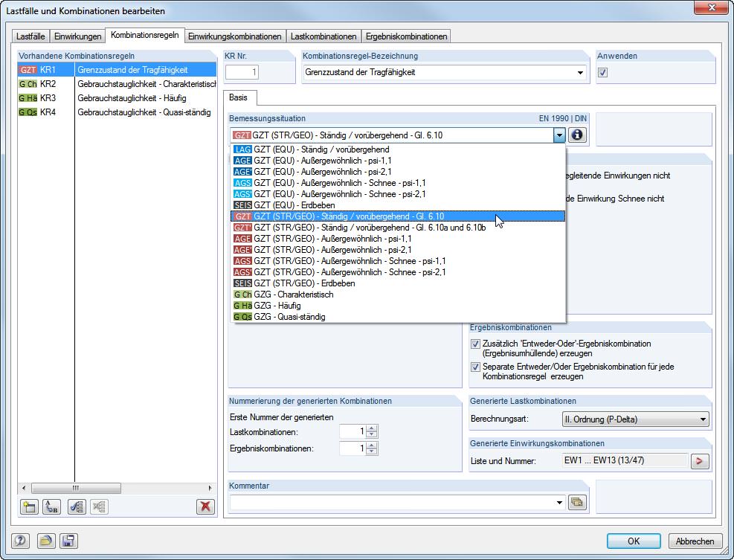Click the rules list horizontal scrollbar thumb
This screenshot has width=734, height=560.
point(77,488)
